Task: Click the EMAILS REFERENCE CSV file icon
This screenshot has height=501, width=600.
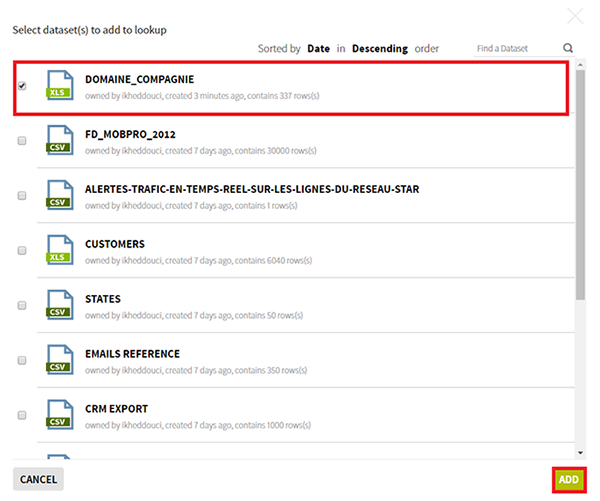Action: [59, 360]
